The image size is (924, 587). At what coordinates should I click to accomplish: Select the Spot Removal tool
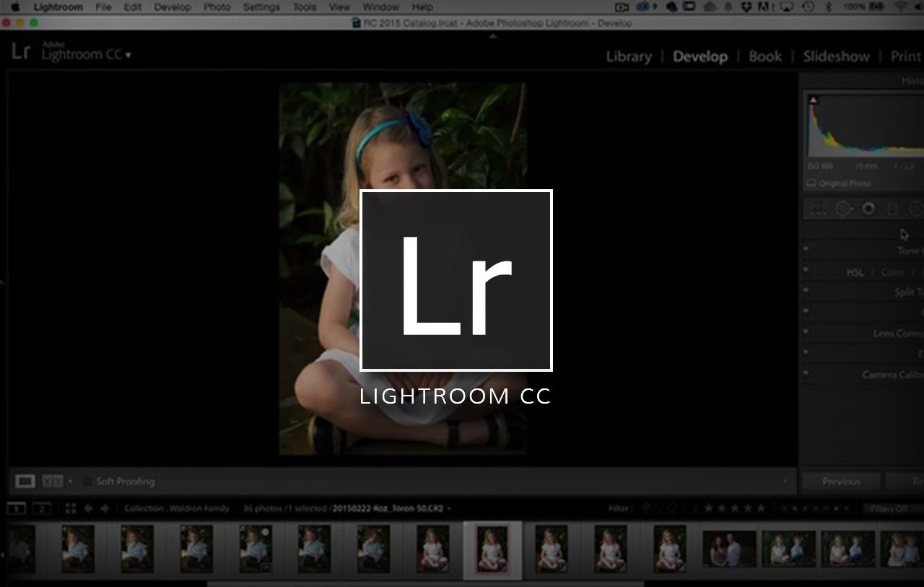point(843,209)
